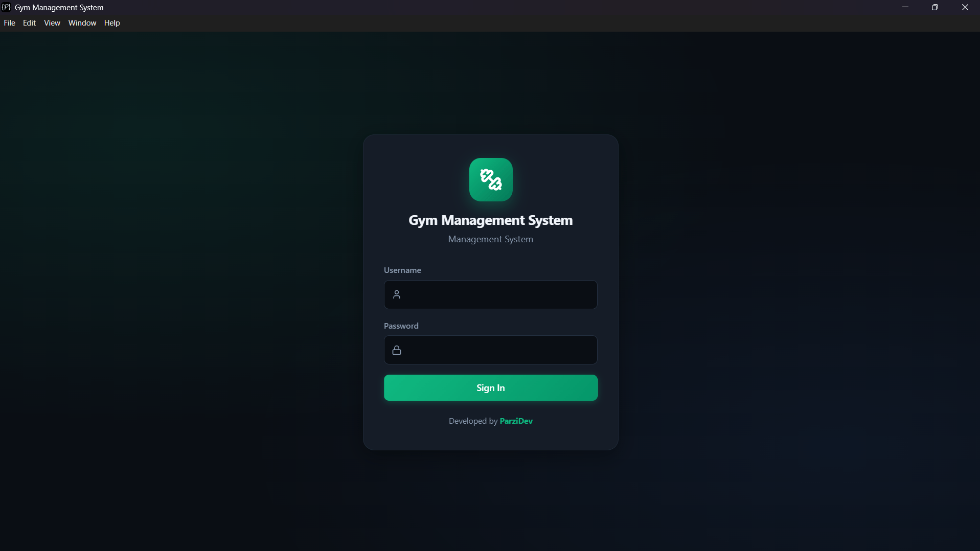
Task: Focus the Password input field
Action: pos(491,350)
